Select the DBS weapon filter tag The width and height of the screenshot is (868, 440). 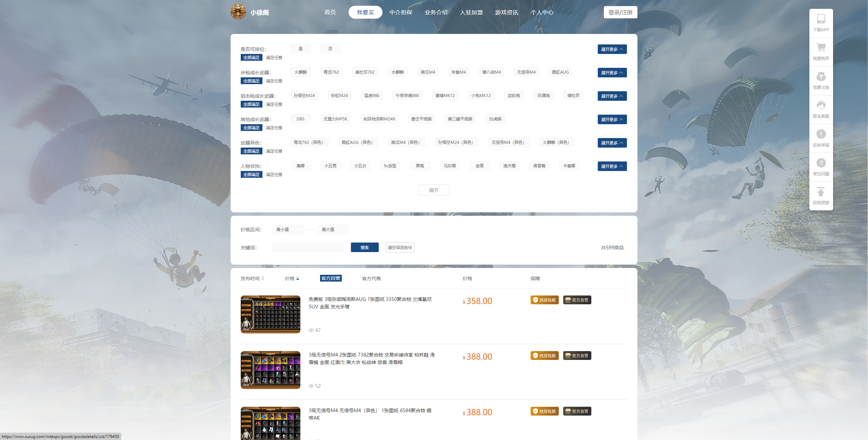point(301,119)
